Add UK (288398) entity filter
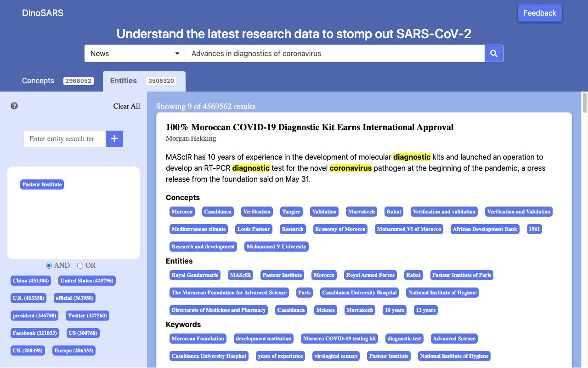This screenshot has height=368, width=588. click(28, 351)
